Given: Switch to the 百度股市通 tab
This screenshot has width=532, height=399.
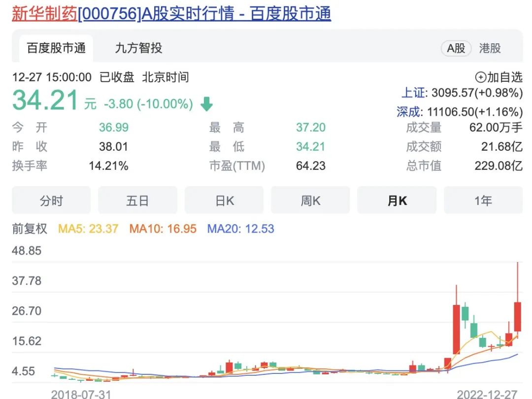Looking at the screenshot, I should pyautogui.click(x=56, y=48).
